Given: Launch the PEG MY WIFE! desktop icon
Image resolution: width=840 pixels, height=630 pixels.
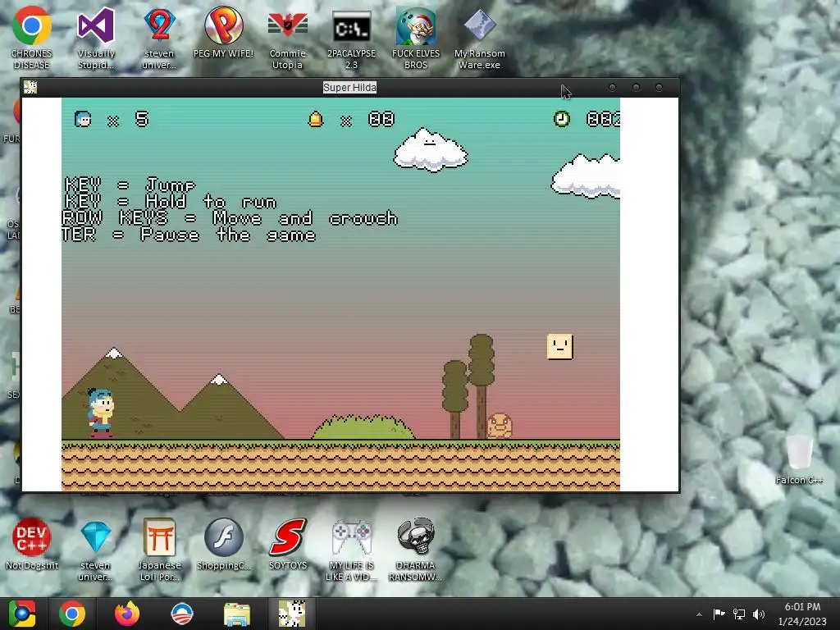Looking at the screenshot, I should click(x=223, y=32).
